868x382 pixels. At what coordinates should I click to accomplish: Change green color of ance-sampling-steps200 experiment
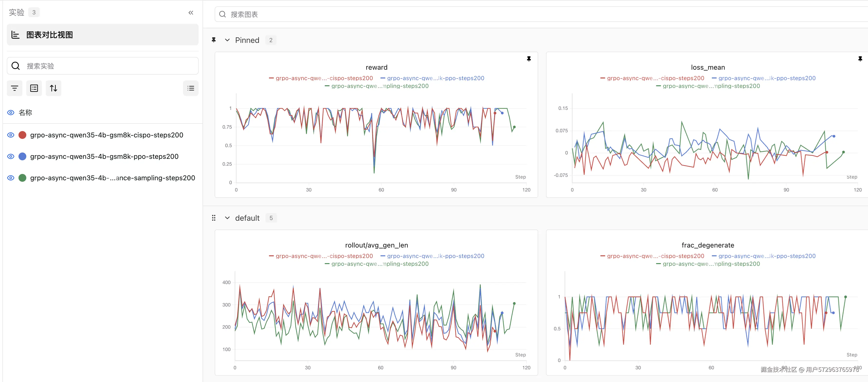[x=23, y=178]
